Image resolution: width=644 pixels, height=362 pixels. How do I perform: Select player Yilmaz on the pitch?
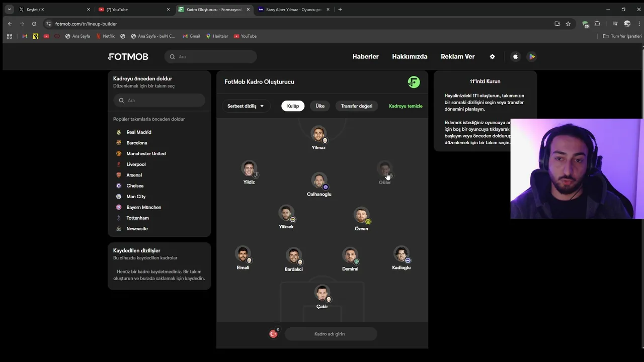click(318, 138)
